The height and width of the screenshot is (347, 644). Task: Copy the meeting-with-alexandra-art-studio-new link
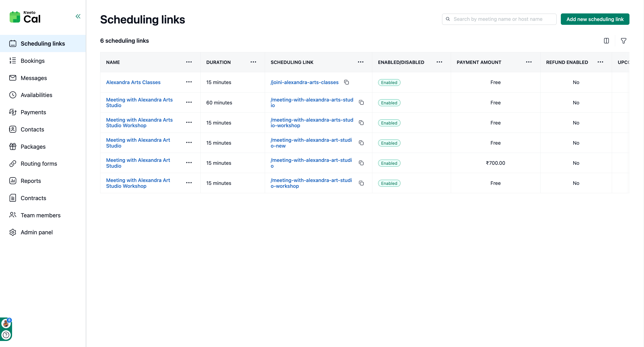[x=361, y=143]
